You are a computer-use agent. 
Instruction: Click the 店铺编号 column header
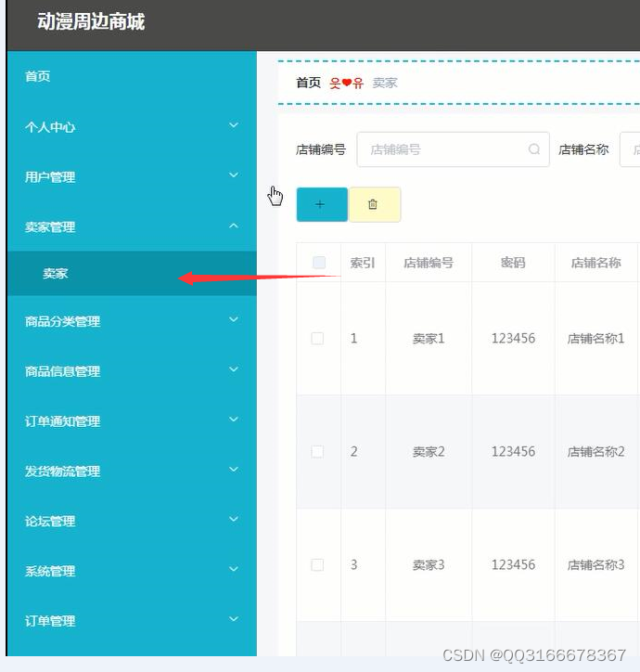click(429, 263)
